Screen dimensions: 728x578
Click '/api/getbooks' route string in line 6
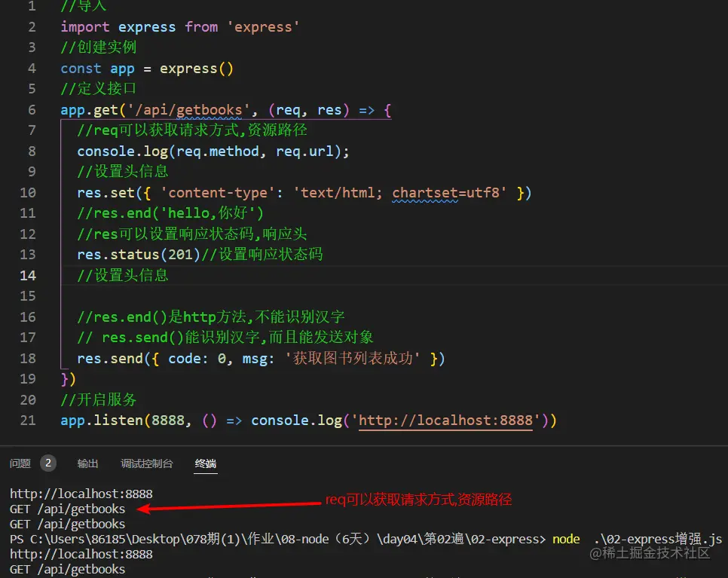pos(188,110)
